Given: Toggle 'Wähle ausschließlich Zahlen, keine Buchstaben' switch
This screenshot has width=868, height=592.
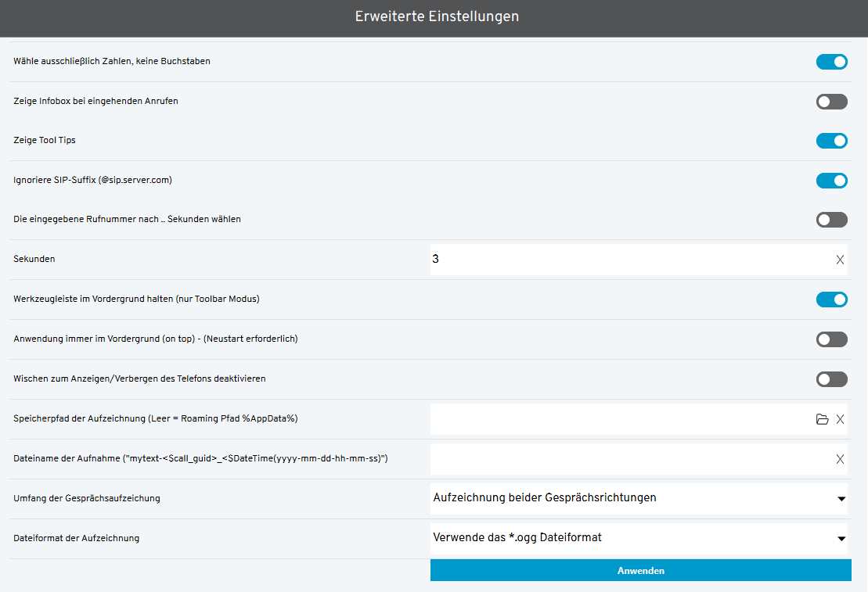Looking at the screenshot, I should [831, 62].
